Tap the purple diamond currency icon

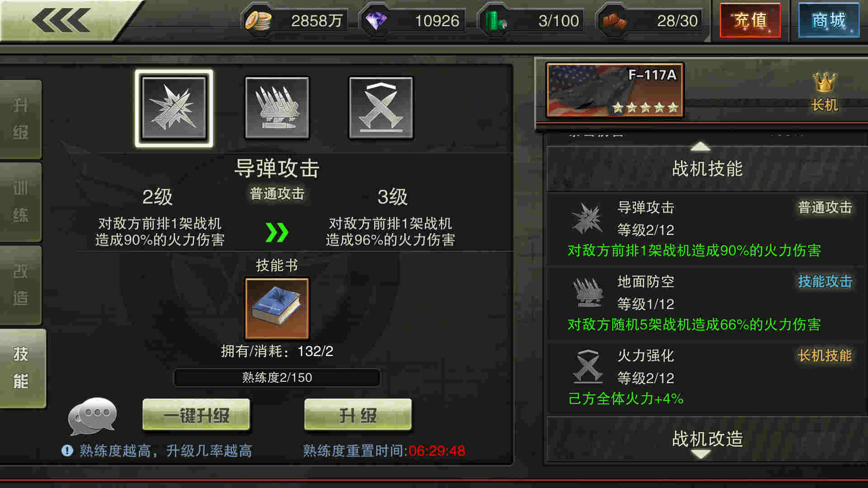pyautogui.click(x=376, y=21)
